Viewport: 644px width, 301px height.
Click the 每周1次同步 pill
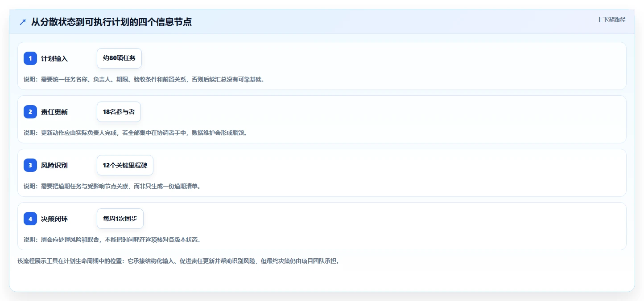[x=120, y=219]
